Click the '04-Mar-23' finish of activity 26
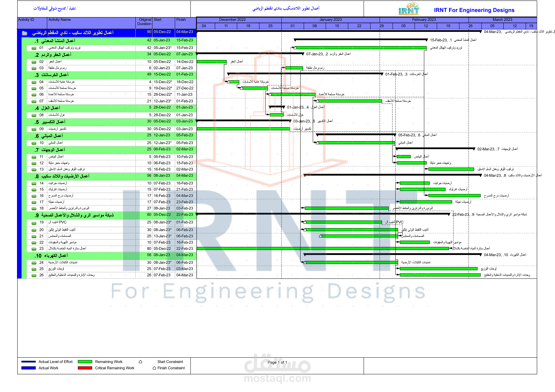The width and height of the screenshot is (555, 392). tap(185, 275)
